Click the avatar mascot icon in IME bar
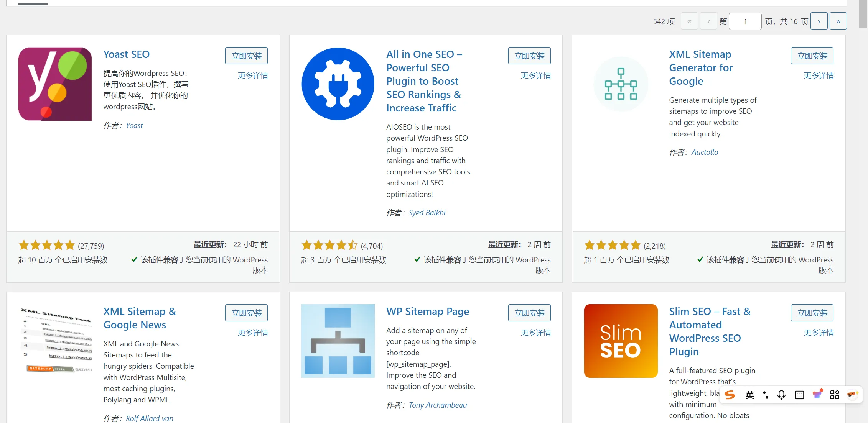 click(852, 395)
